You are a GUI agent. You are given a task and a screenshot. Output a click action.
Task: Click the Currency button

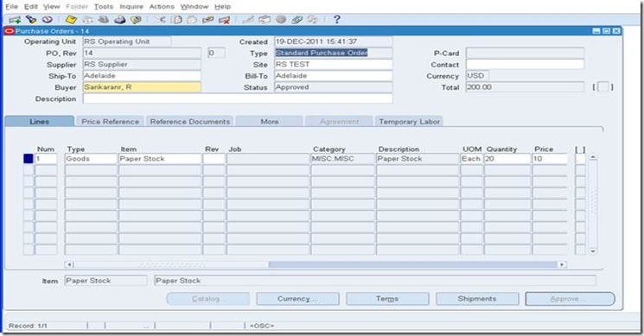(297, 299)
